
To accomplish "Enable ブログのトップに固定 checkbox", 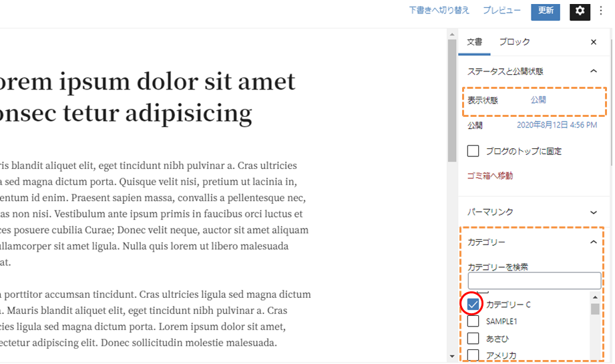I will (473, 151).
